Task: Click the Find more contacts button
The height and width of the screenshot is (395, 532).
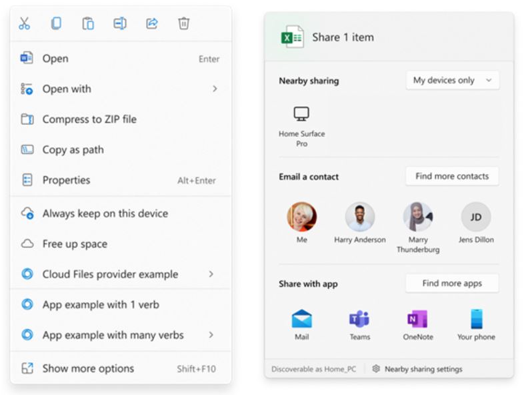Action: pyautogui.click(x=452, y=176)
